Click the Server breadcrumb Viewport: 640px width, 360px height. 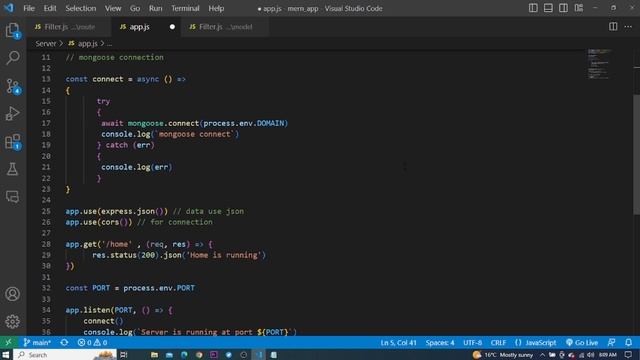(x=46, y=43)
